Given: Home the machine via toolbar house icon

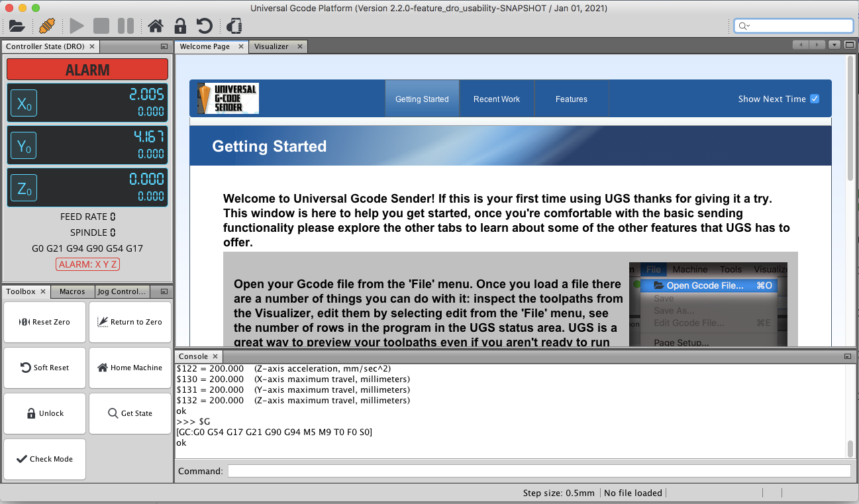Looking at the screenshot, I should tap(156, 26).
